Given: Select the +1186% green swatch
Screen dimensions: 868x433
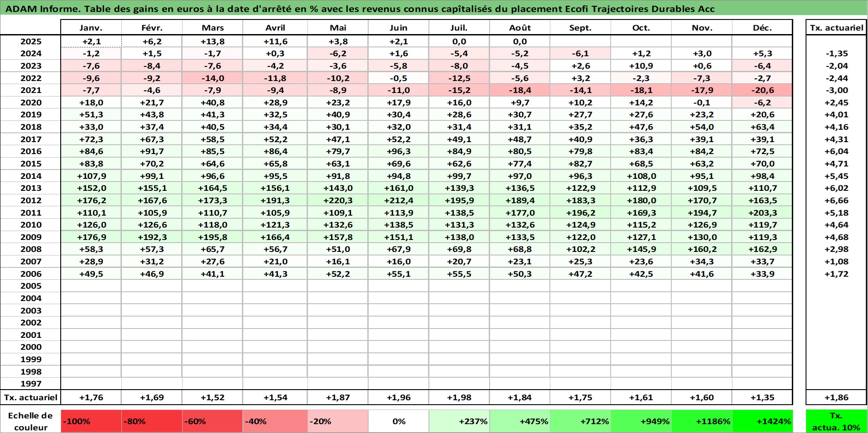Looking at the screenshot, I should [x=702, y=421].
